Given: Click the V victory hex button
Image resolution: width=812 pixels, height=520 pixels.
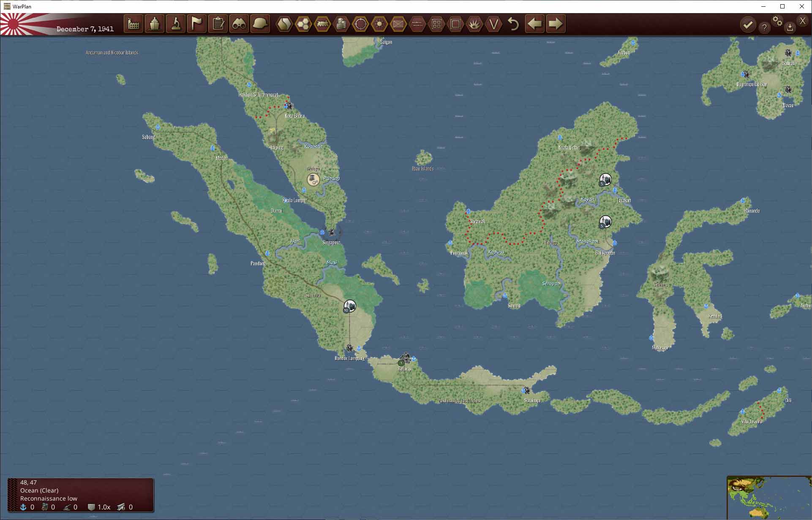Looking at the screenshot, I should (x=493, y=24).
